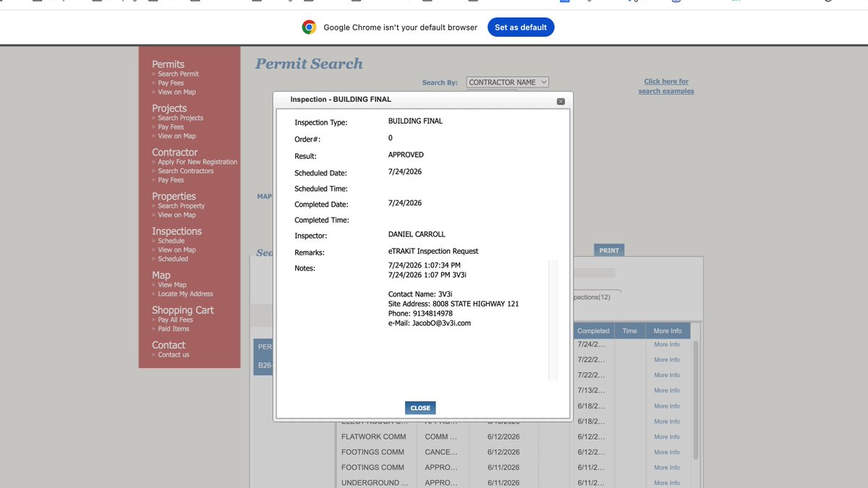Open the search examples link
The image size is (868, 488).
coord(666,86)
